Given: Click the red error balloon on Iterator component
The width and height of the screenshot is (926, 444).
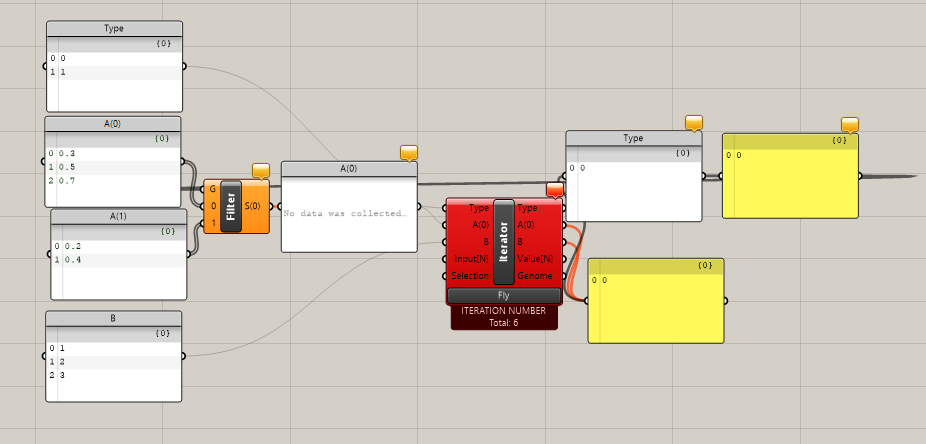Looking at the screenshot, I should click(555, 190).
